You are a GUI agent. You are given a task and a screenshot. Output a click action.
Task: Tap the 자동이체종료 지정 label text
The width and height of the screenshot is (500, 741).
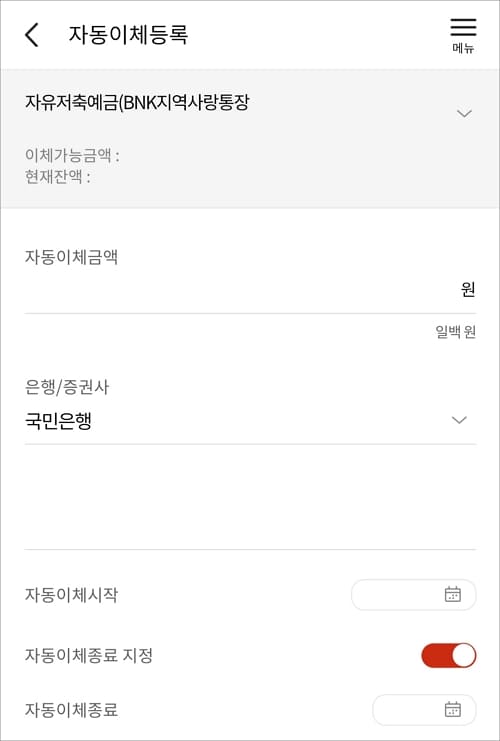click(x=88, y=656)
